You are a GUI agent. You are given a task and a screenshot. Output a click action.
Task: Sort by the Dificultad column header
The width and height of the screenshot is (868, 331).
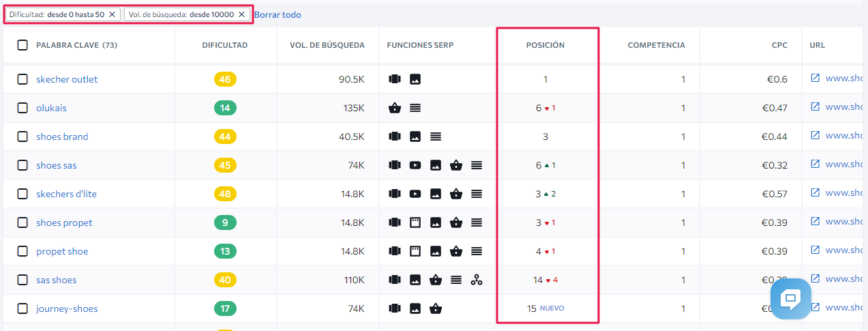tap(225, 45)
